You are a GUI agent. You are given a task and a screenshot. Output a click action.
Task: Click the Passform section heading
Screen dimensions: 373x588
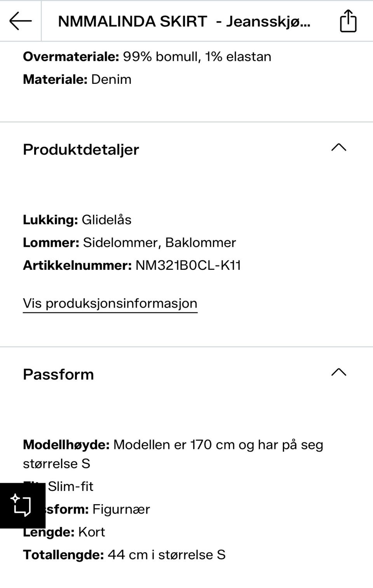[x=58, y=374]
